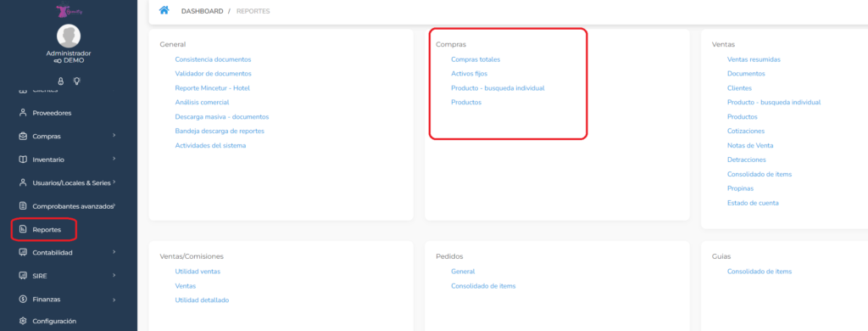The height and width of the screenshot is (331, 868).
Task: Open General under Pedidos
Action: (x=463, y=272)
